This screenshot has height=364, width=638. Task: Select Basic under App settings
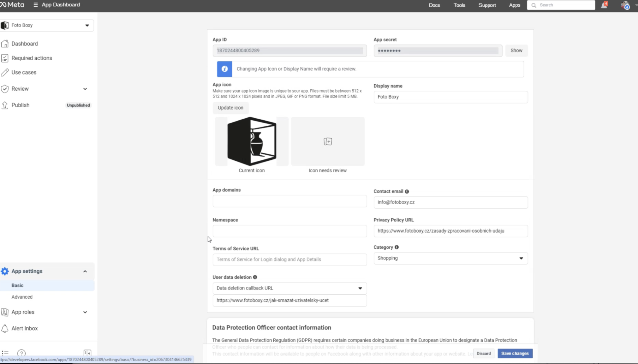tap(47, 285)
